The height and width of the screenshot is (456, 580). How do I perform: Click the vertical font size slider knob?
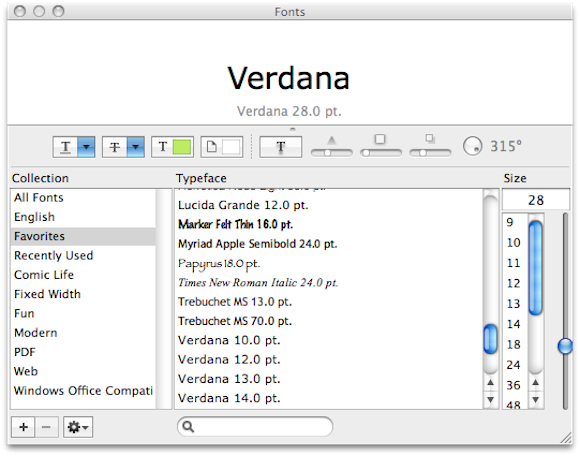click(565, 346)
